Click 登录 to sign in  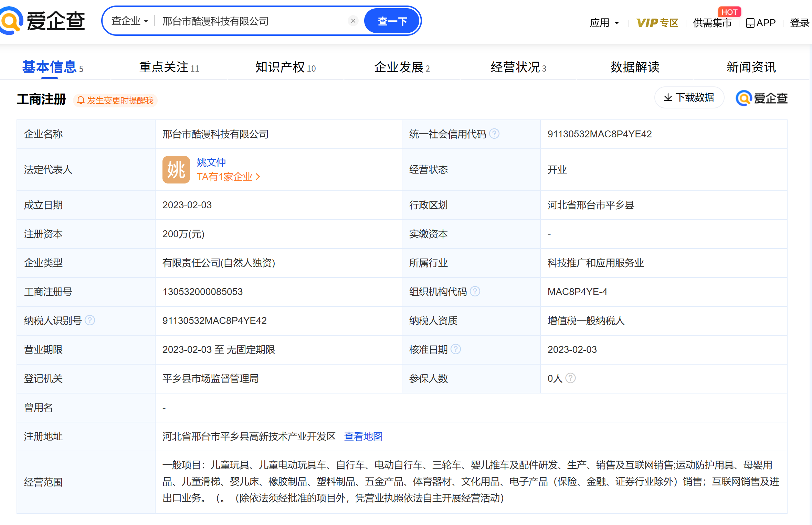[799, 23]
